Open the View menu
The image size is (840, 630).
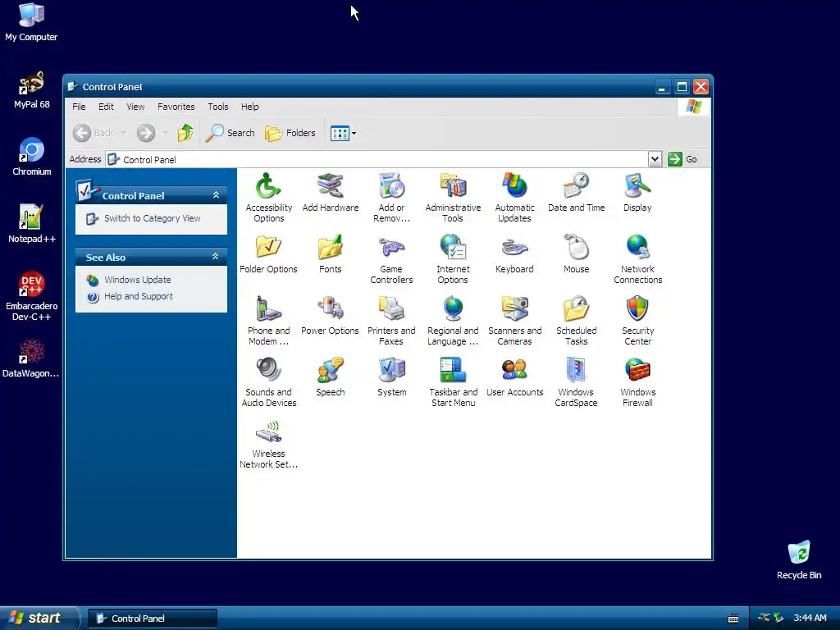pyautogui.click(x=135, y=107)
